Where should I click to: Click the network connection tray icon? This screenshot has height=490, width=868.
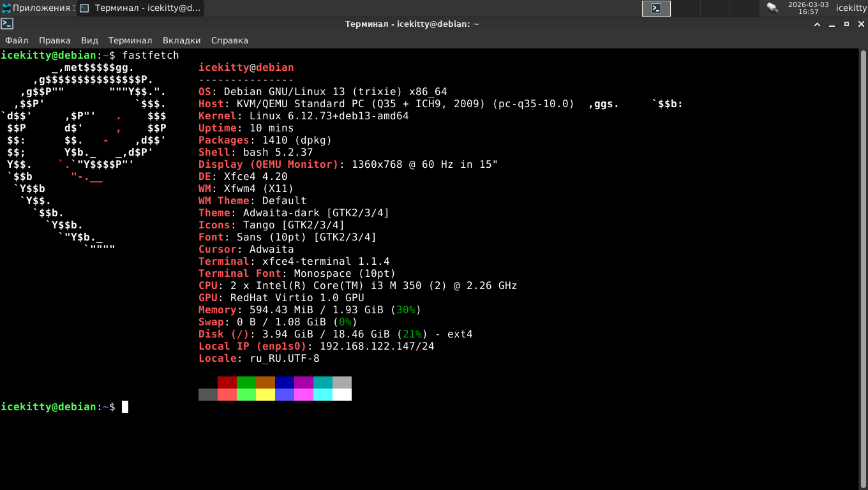(772, 8)
